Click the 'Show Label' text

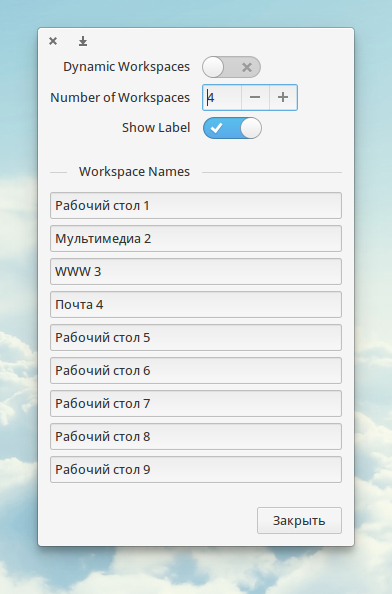coord(156,128)
